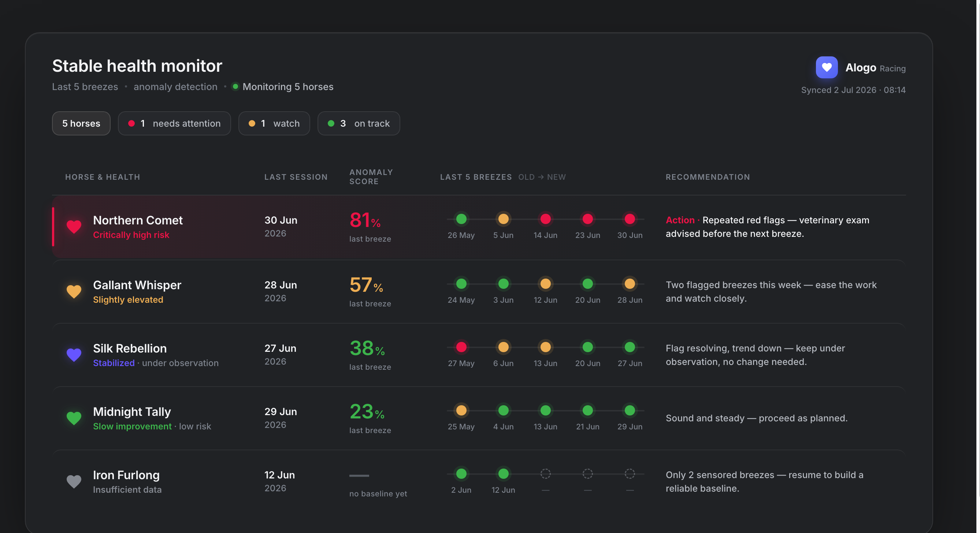
Task: Click the 'Slightly elevated' status label
Action: pyautogui.click(x=128, y=299)
